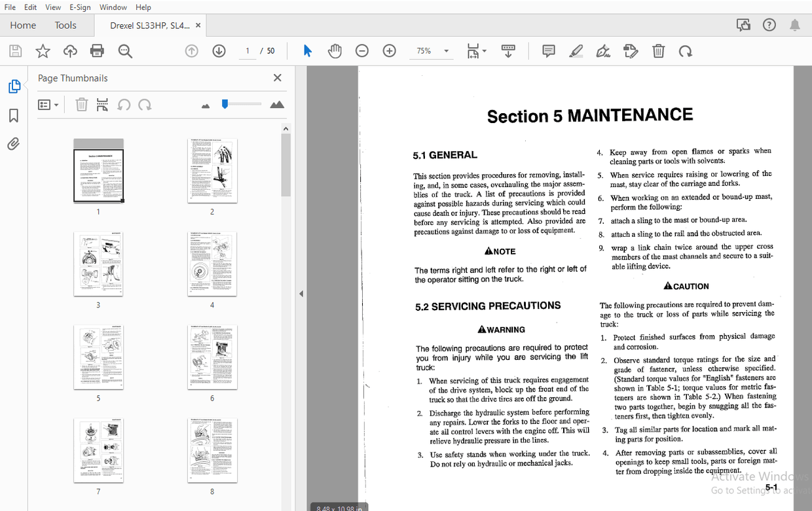This screenshot has width=812, height=511.
Task: Open the E-Sign menu
Action: (79, 7)
